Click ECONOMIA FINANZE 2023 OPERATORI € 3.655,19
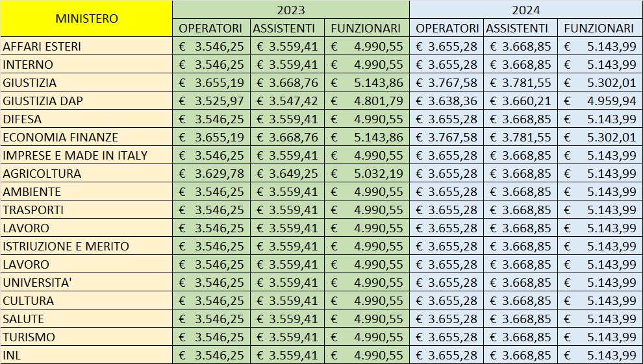Image resolution: width=643 pixels, height=364 pixels. point(211,137)
